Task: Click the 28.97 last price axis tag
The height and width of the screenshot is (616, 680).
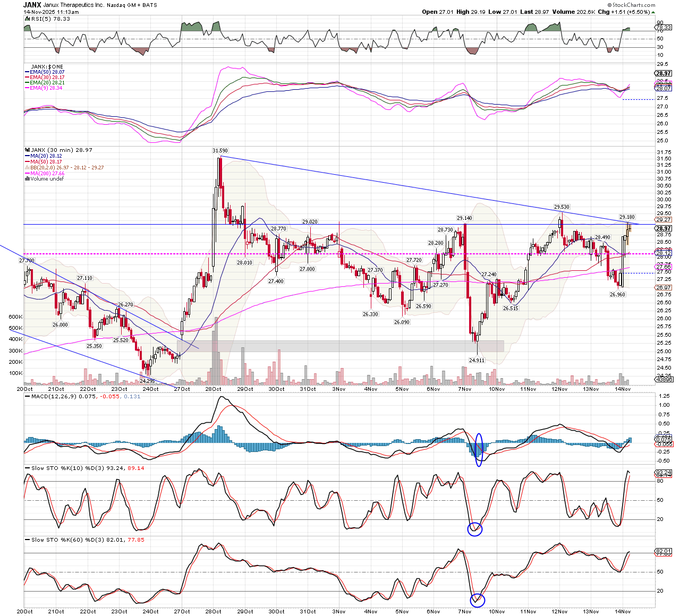Action: pos(664,228)
